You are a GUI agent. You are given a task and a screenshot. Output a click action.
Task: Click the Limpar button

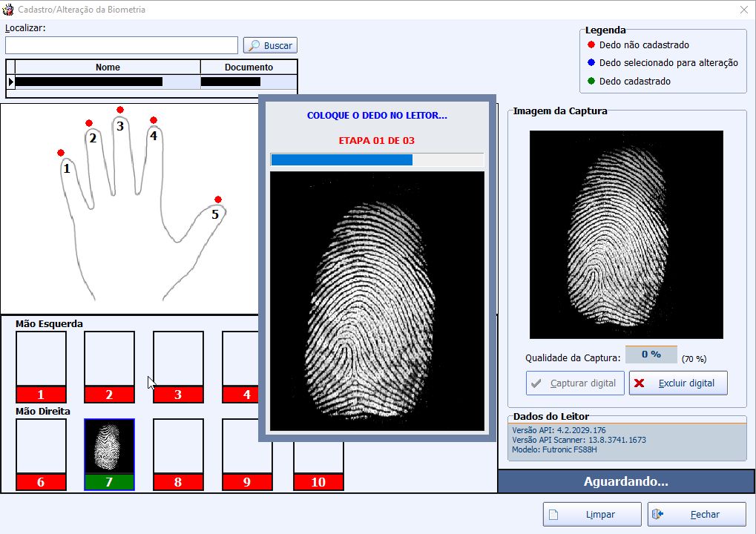click(592, 514)
